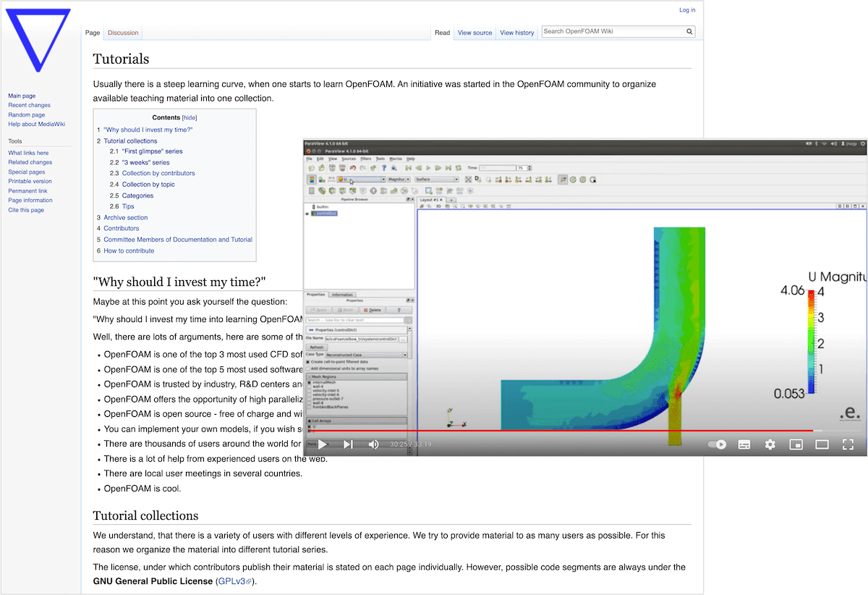Open the ParaView File menu
Image resolution: width=868 pixels, height=595 pixels.
(309, 158)
